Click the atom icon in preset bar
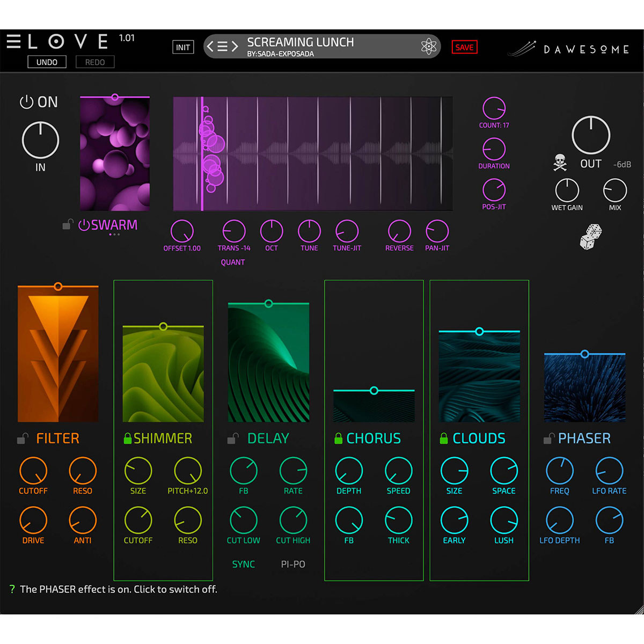Screen dimensions: 644x644 (x=429, y=47)
